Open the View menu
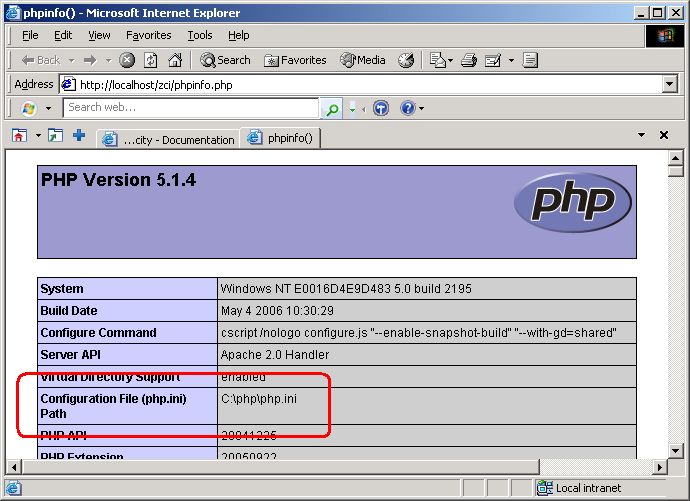The image size is (690, 501). click(99, 35)
